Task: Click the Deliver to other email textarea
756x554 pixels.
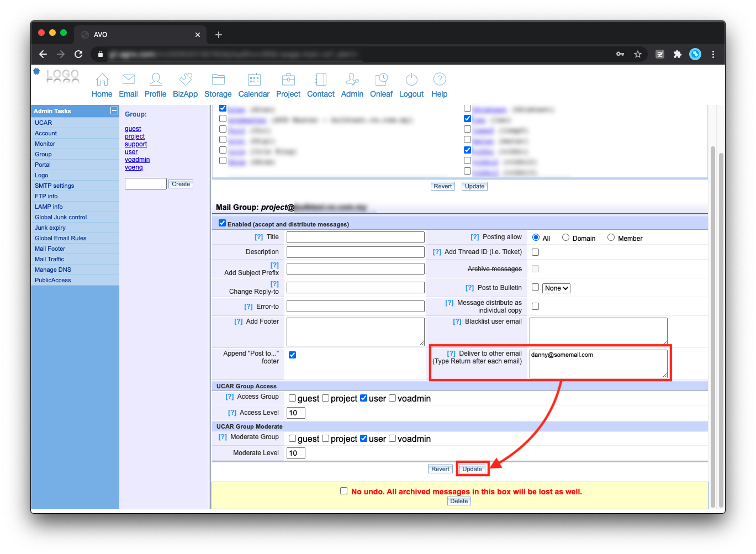Action: coord(599,364)
